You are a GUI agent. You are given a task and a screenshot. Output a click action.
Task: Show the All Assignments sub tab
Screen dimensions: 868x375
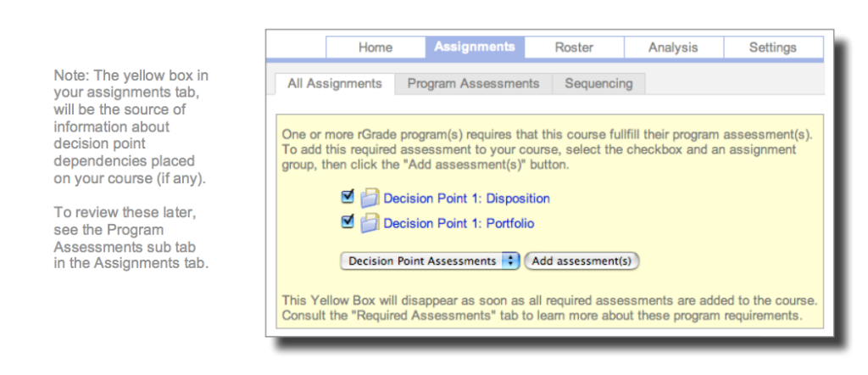(334, 83)
